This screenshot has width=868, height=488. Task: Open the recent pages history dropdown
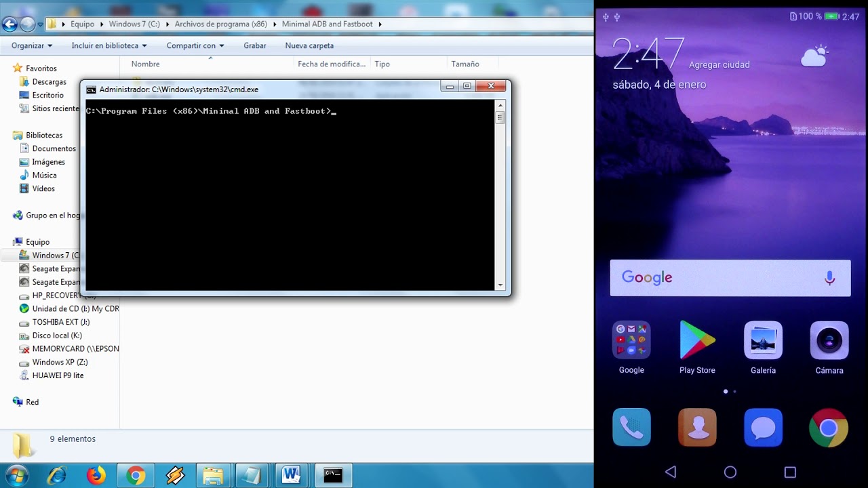tap(41, 24)
